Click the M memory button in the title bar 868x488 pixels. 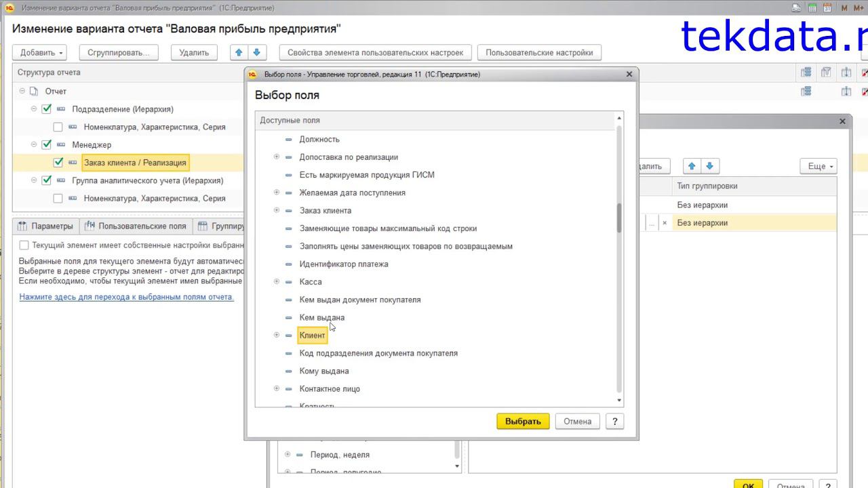click(x=844, y=8)
